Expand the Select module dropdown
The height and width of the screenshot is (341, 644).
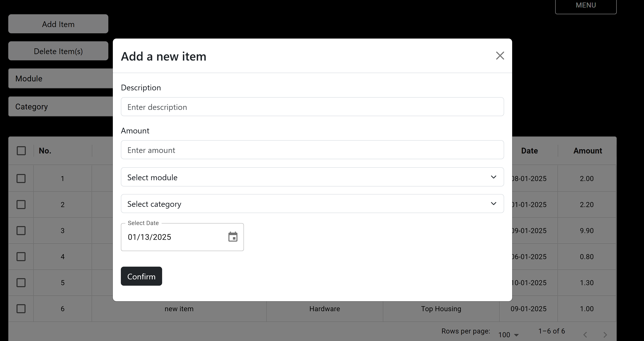click(x=312, y=177)
